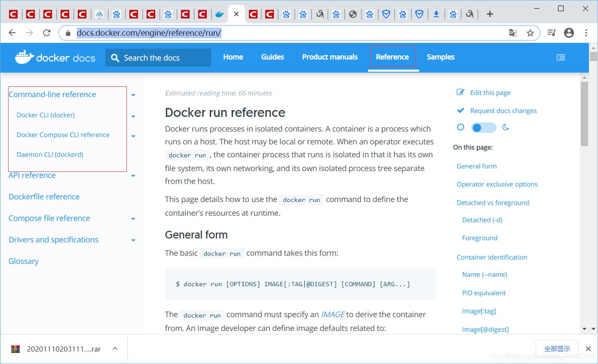
Task: Open the Guides nav item
Action: tap(273, 57)
